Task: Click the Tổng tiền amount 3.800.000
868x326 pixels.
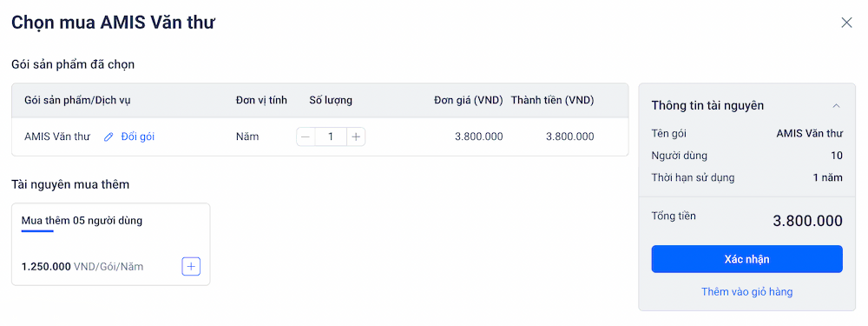Action: [807, 221]
